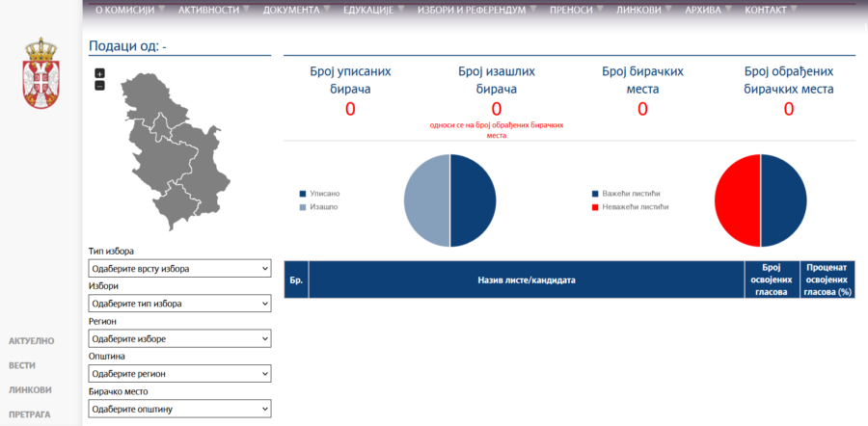
Task: Click the Serbian coat of arms logo
Action: [x=40, y=74]
